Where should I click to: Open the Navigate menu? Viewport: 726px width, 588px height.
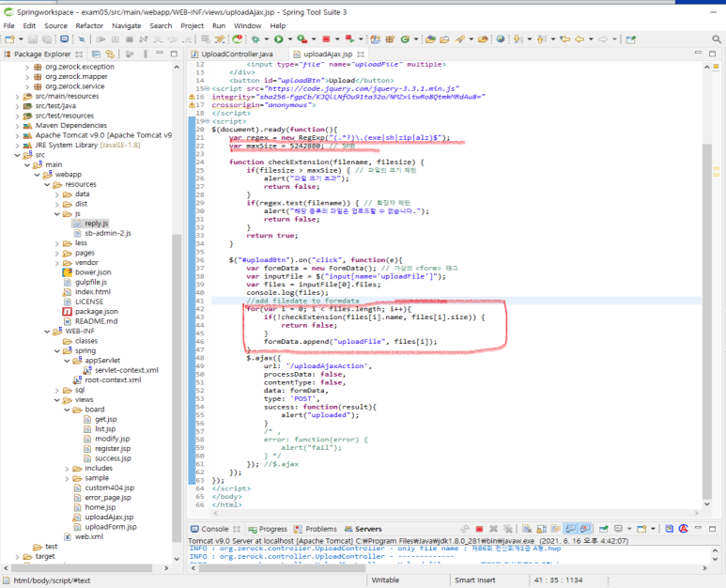click(127, 26)
